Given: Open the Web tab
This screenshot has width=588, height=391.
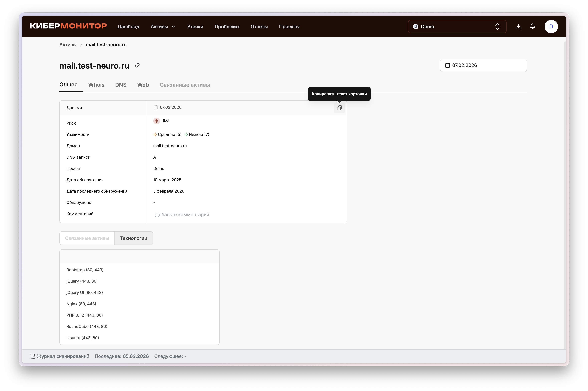Looking at the screenshot, I should click(143, 85).
